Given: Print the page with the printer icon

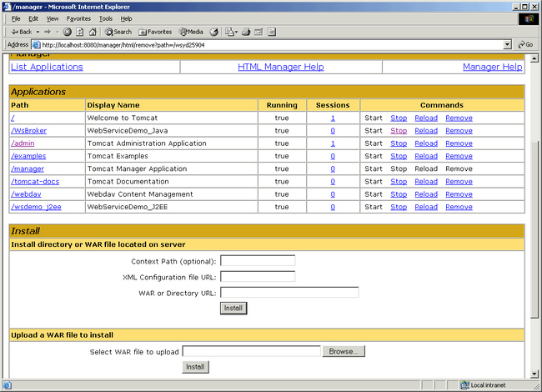Looking at the screenshot, I should (246, 32).
